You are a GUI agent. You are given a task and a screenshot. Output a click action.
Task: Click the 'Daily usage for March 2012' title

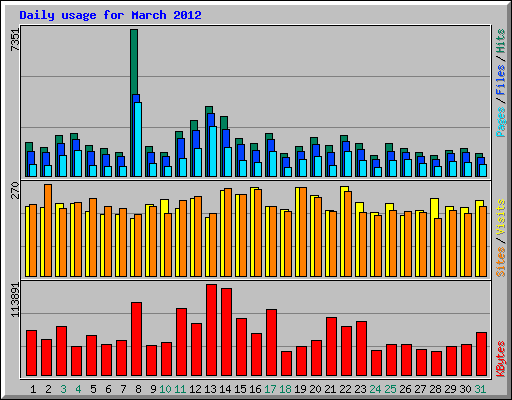(110, 15)
